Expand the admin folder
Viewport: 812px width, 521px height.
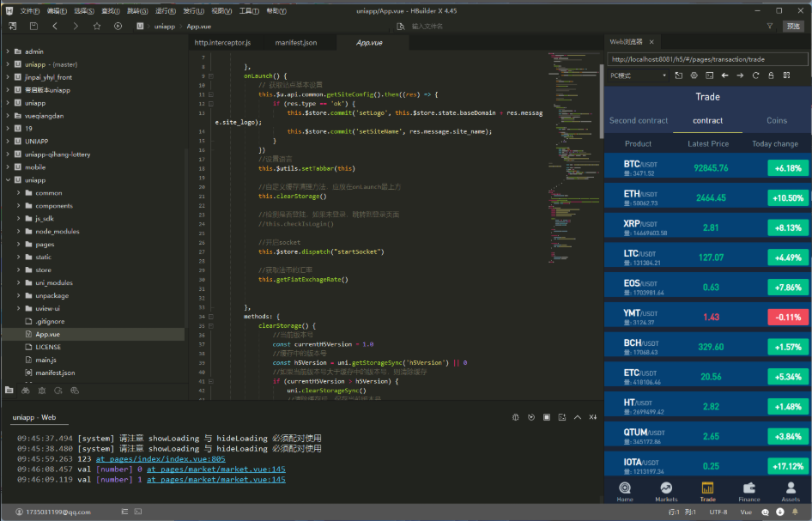pos(8,51)
